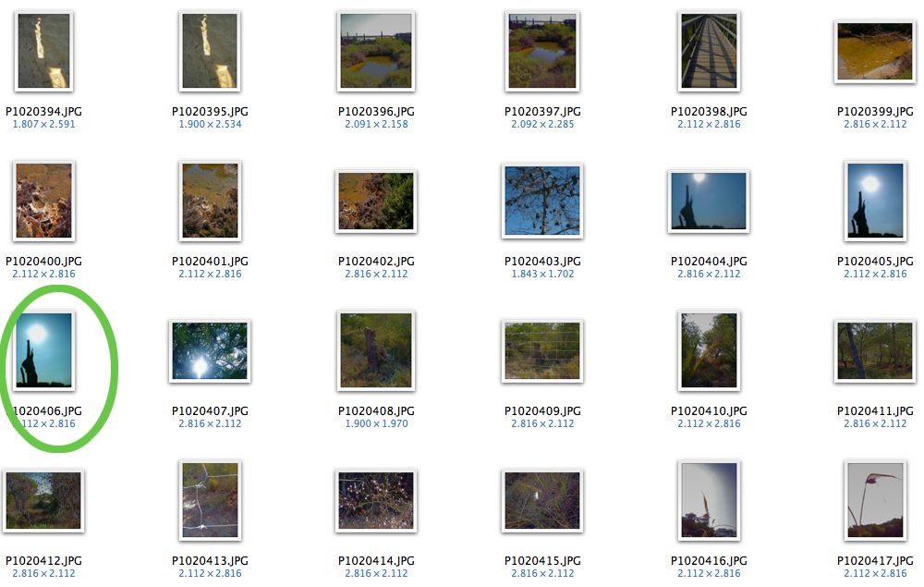The image size is (924, 587).
Task: Select the P1020411.JPG pine trees thumbnail
Action: (875, 351)
